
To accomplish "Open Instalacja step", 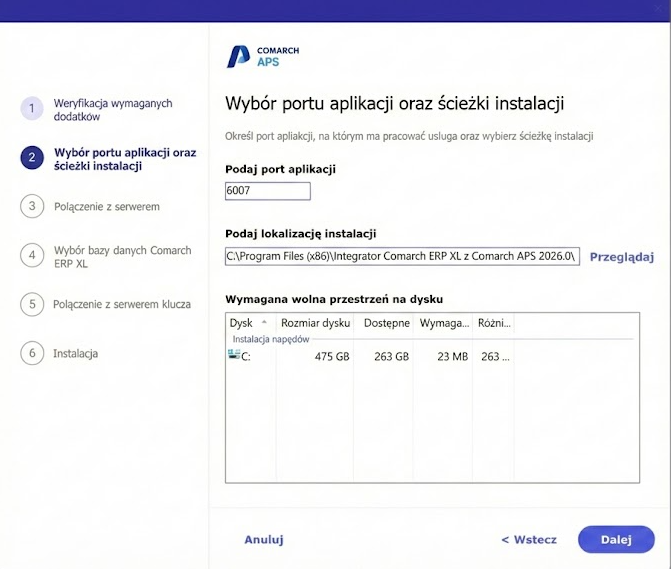I will click(x=75, y=353).
